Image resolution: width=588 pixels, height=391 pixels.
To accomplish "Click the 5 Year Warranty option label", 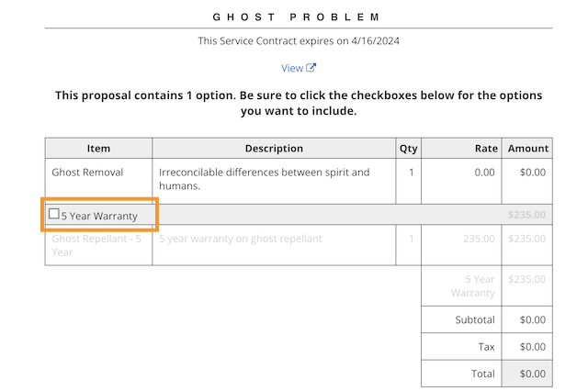I will [x=99, y=216].
